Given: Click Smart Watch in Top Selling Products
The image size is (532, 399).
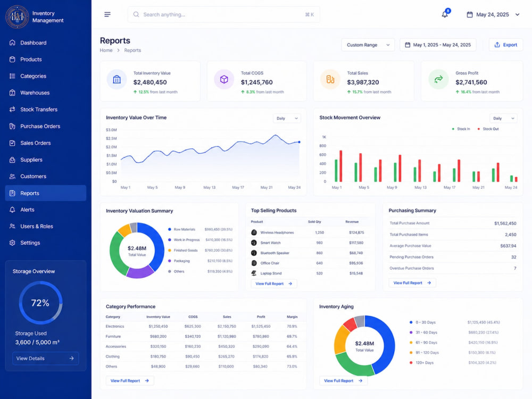Looking at the screenshot, I should [270, 243].
